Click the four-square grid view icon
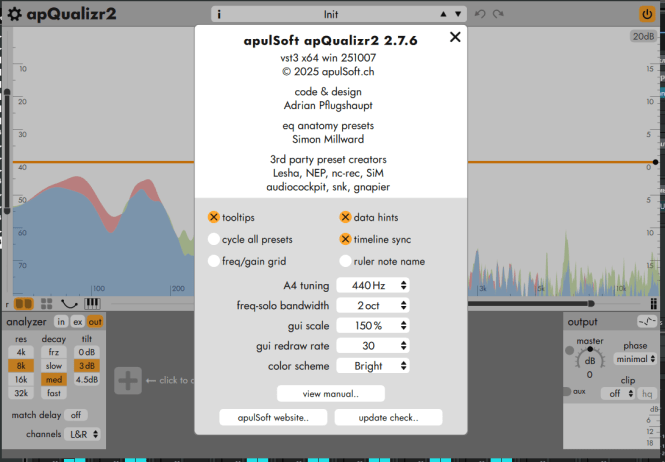 click(x=46, y=302)
